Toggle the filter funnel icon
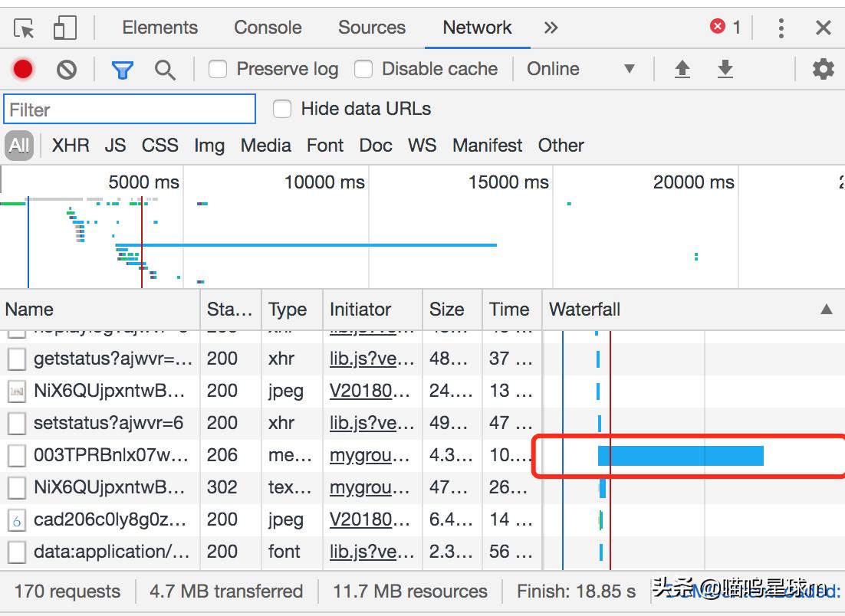Image resolution: width=845 pixels, height=616 pixels. click(x=122, y=70)
